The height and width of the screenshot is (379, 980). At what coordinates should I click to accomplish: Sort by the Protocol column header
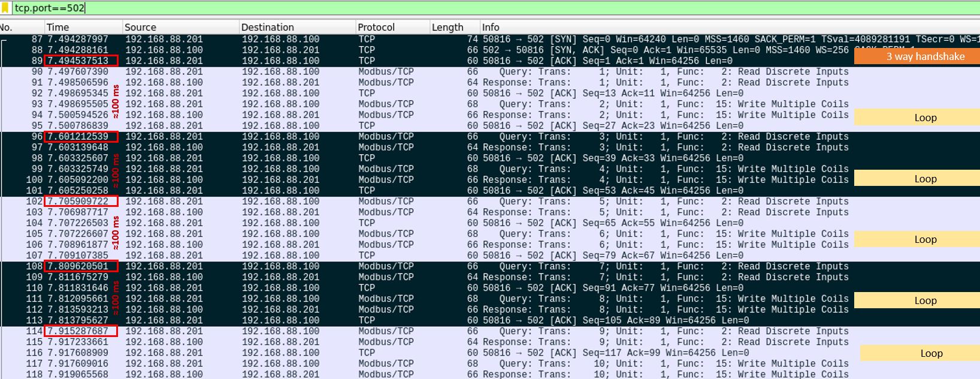[392, 27]
